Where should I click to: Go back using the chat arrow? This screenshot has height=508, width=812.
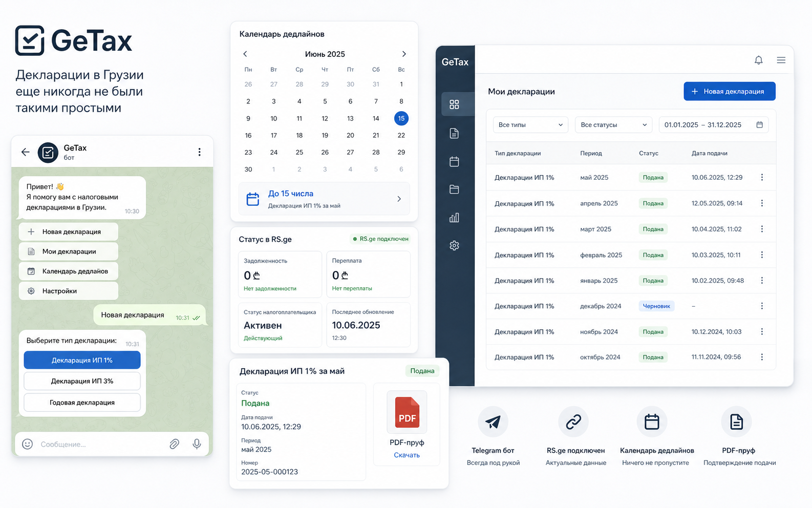tap(25, 152)
